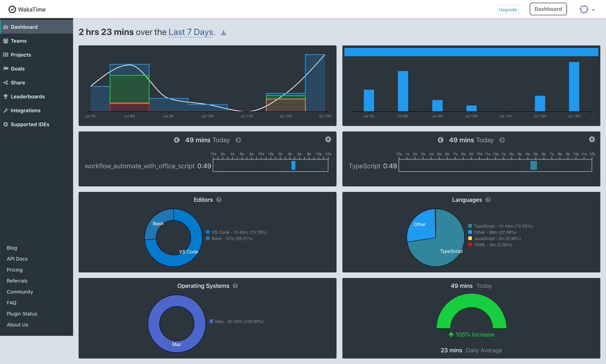Go to previous day in languages timeline panel
The width and height of the screenshot is (606, 364).
[x=440, y=140]
